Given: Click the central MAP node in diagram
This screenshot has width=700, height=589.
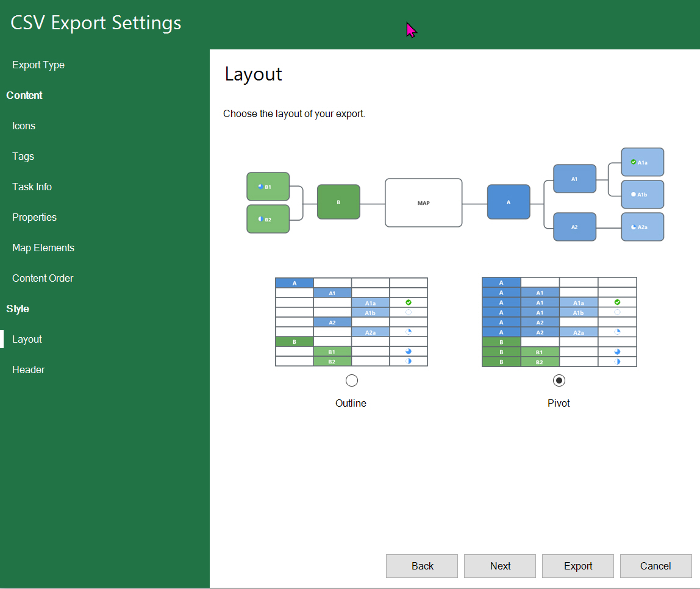Looking at the screenshot, I should pos(423,203).
